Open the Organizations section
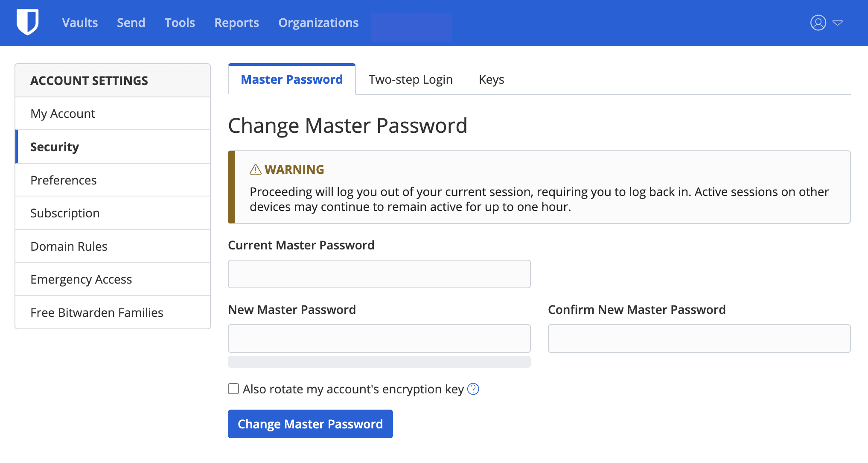 318,23
